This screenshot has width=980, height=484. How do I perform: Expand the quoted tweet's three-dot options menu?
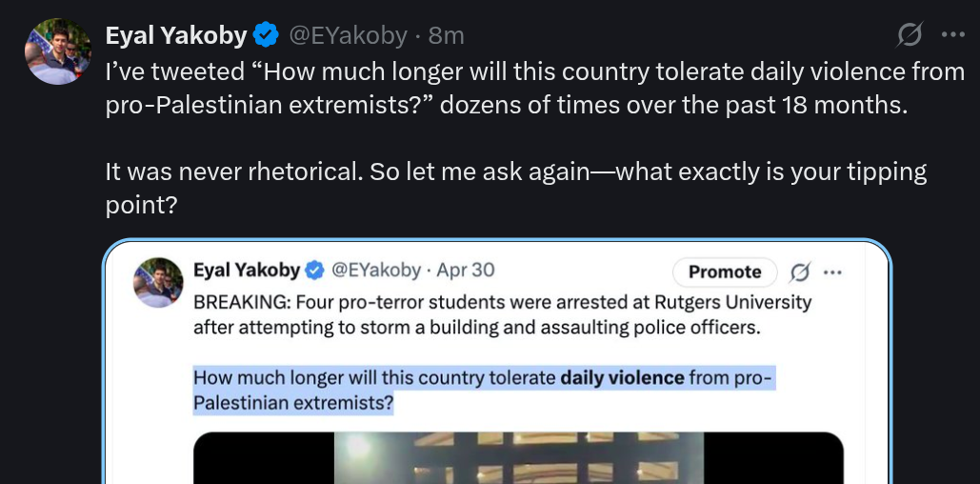coord(833,272)
